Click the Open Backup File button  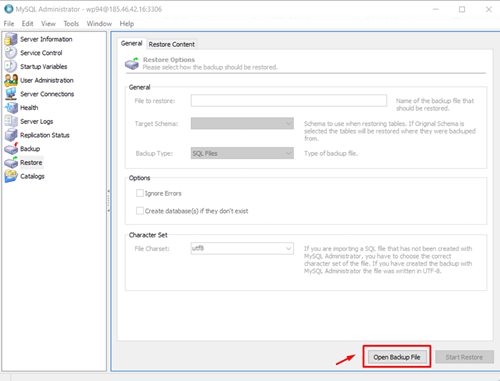[x=397, y=357]
